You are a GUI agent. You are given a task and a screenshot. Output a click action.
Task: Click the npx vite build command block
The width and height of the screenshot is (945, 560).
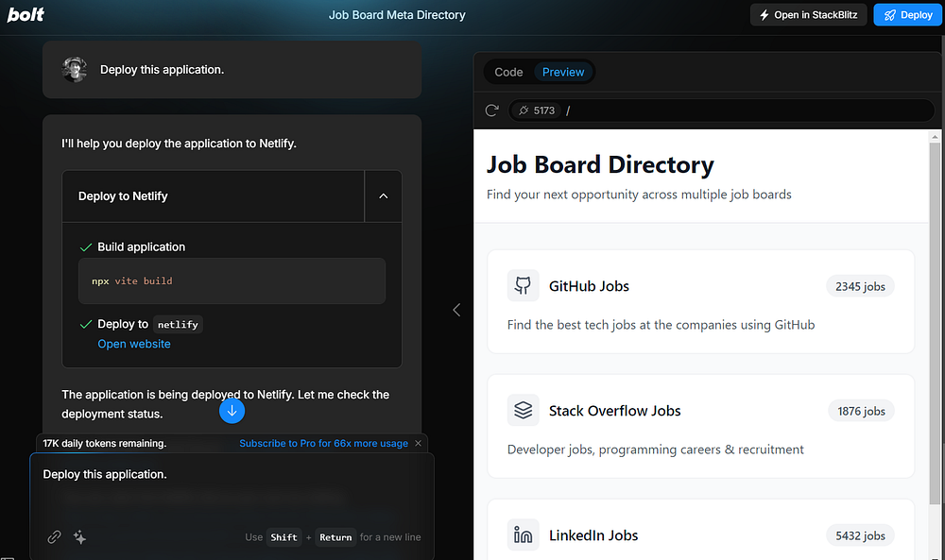pos(232,281)
